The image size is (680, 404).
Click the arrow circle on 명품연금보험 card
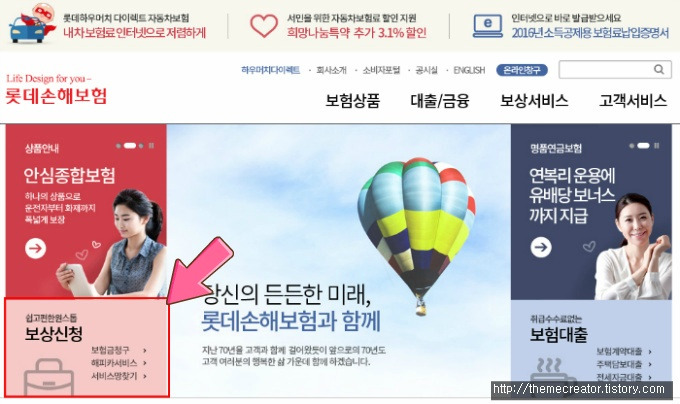[x=541, y=248]
